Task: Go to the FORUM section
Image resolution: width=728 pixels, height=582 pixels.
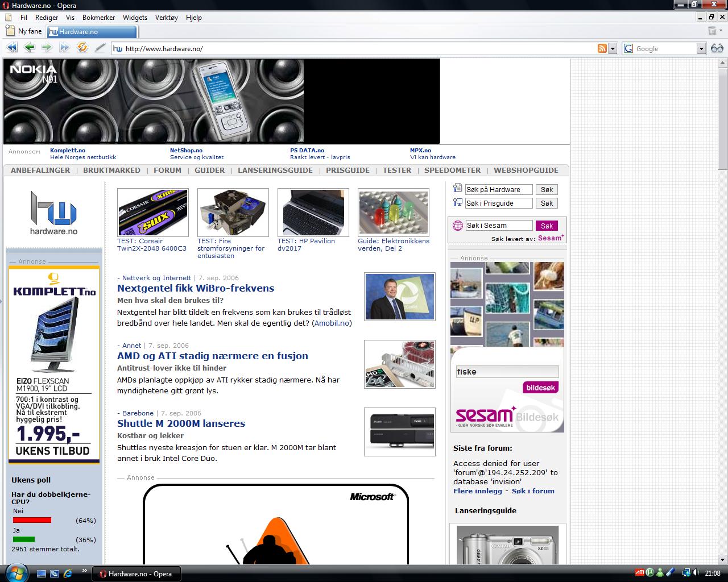Action: pyautogui.click(x=167, y=170)
